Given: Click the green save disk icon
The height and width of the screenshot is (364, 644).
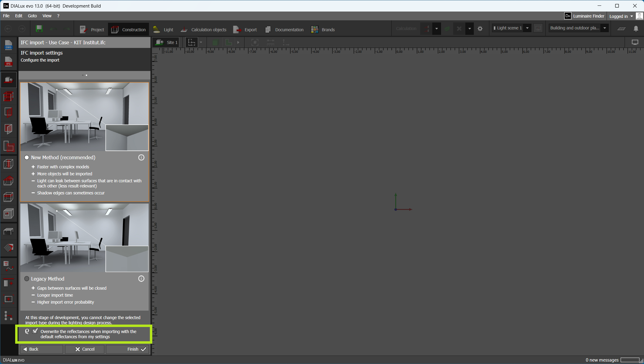Looking at the screenshot, I should click(x=39, y=29).
